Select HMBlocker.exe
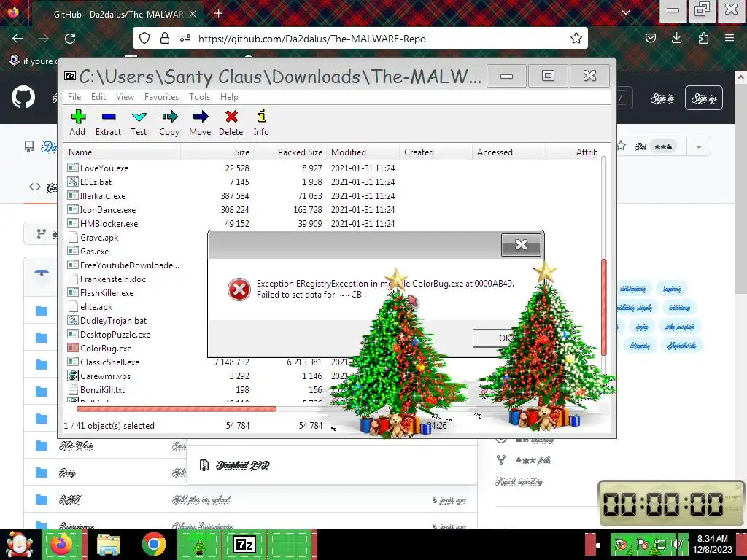This screenshot has height=560, width=747. 109,223
